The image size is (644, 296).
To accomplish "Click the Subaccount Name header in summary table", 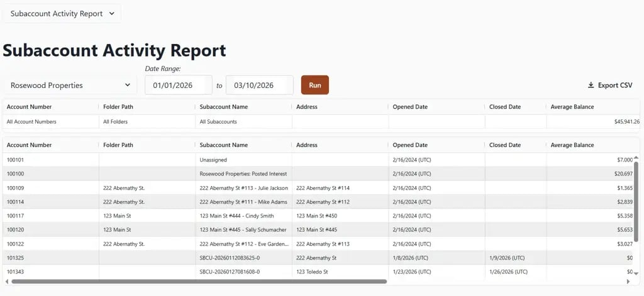I will (224, 107).
